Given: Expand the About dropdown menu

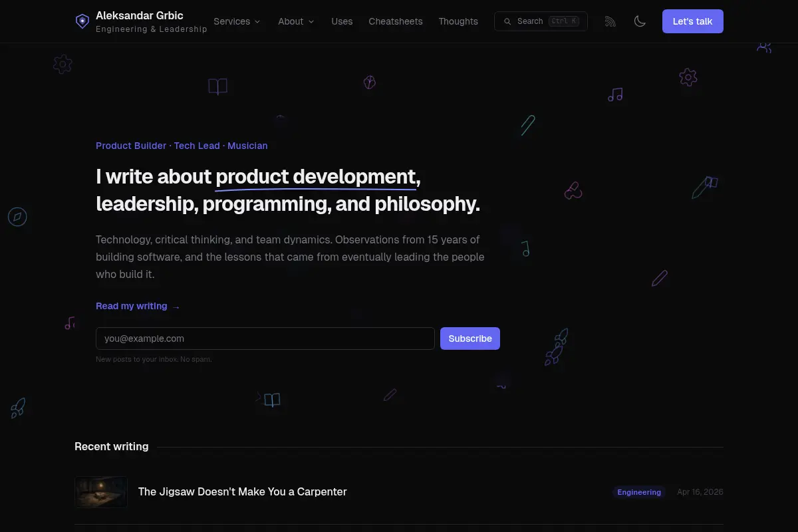Looking at the screenshot, I should 297,21.
